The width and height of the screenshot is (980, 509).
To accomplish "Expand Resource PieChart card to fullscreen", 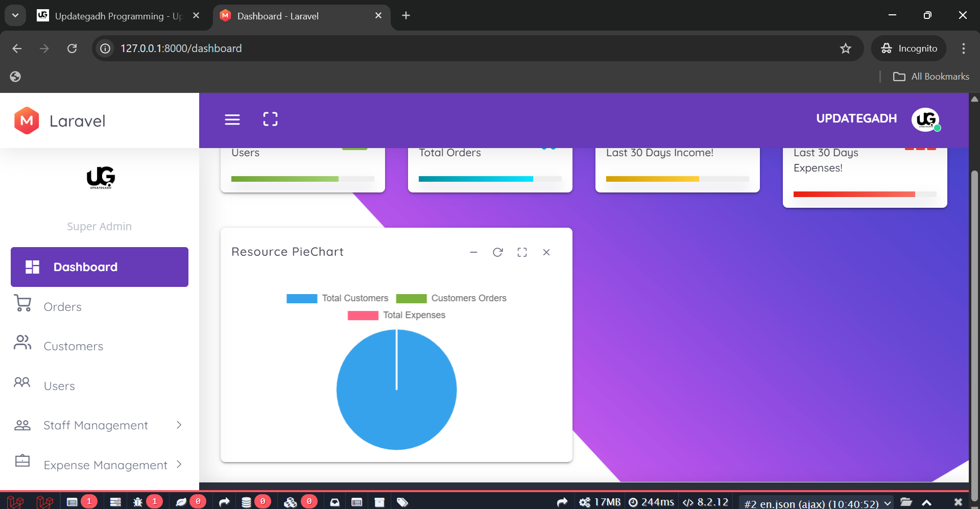I will click(x=522, y=252).
